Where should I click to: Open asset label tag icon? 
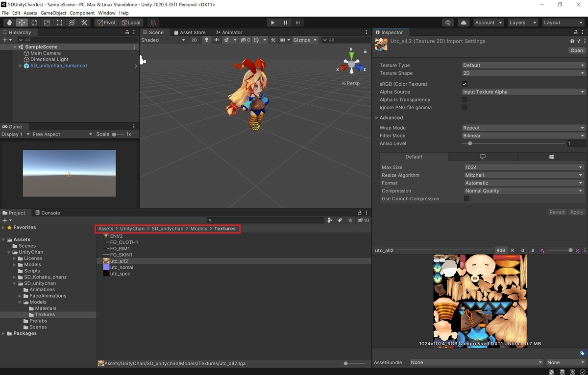pos(582,353)
